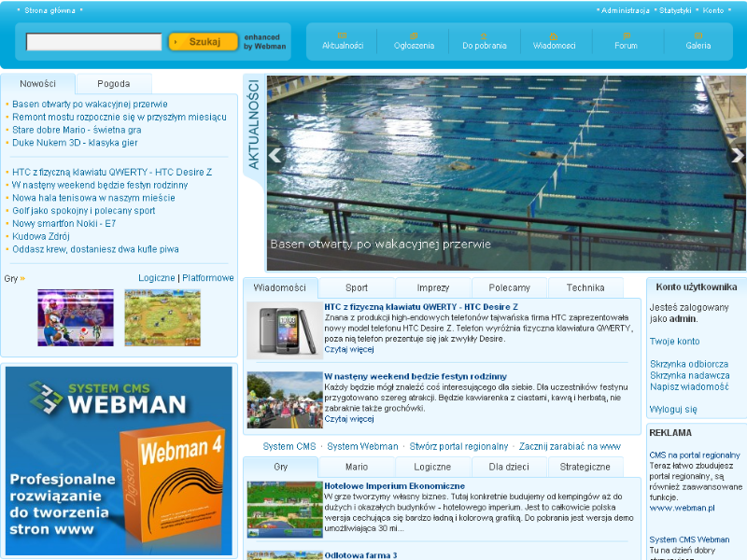The image size is (747, 560).
Task: Advance slideshow with right arrow
Action: [738, 156]
